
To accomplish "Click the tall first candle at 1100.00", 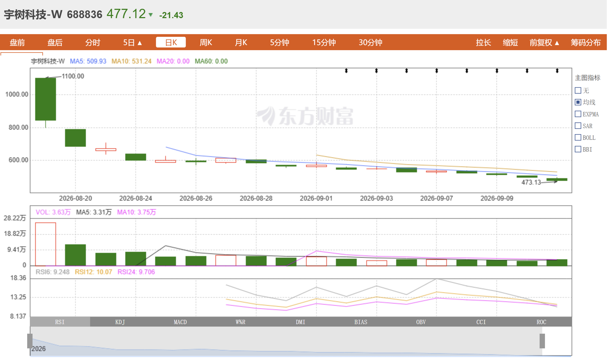I will point(45,99).
